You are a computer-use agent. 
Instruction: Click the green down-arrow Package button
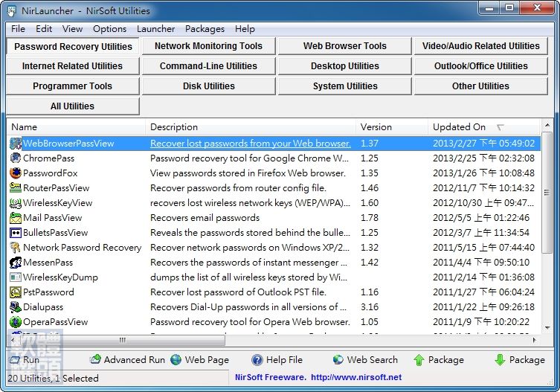click(x=520, y=360)
